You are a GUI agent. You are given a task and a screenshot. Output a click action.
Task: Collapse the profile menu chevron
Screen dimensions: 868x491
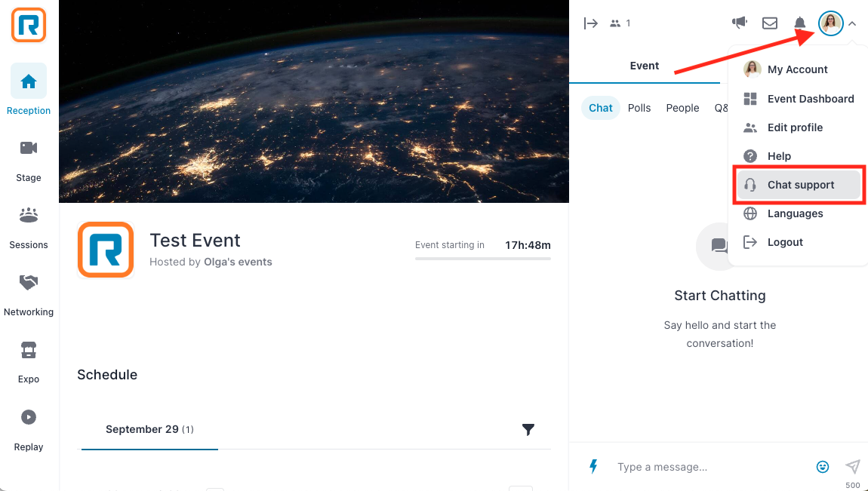(852, 24)
